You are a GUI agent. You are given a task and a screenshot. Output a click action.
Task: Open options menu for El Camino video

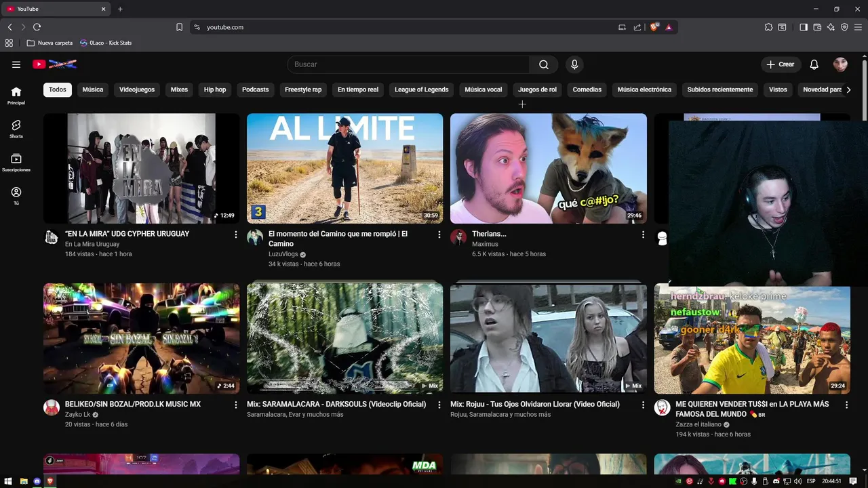439,235
